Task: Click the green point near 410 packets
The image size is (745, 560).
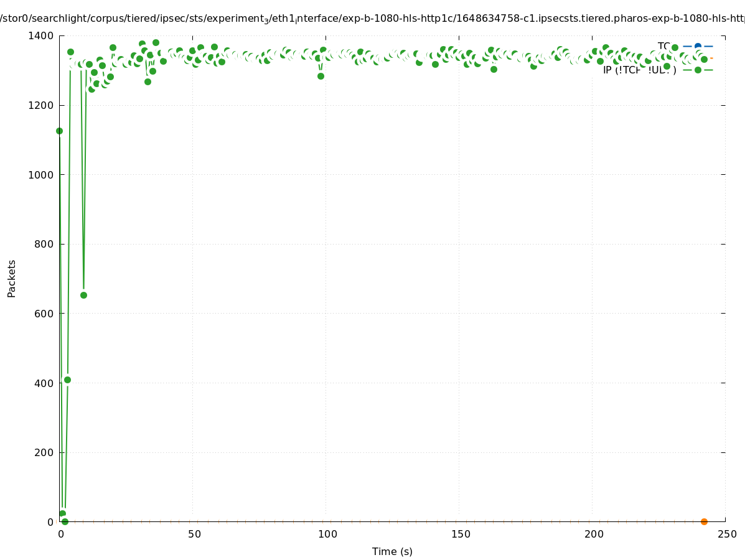Action: [67, 380]
